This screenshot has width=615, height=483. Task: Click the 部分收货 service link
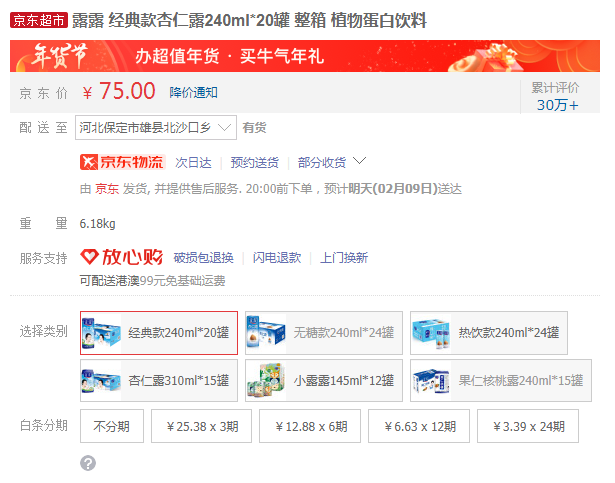pyautogui.click(x=322, y=162)
